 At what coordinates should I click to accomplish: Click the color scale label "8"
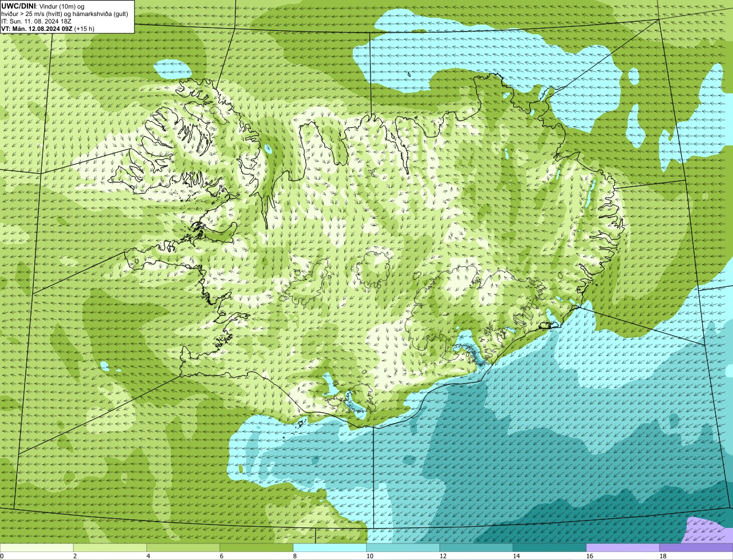(x=294, y=556)
